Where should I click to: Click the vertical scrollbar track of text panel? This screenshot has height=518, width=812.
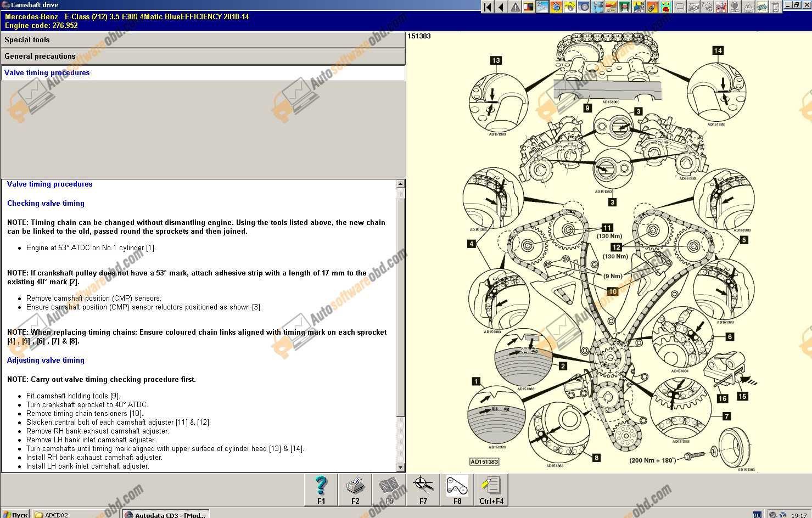pos(401,326)
